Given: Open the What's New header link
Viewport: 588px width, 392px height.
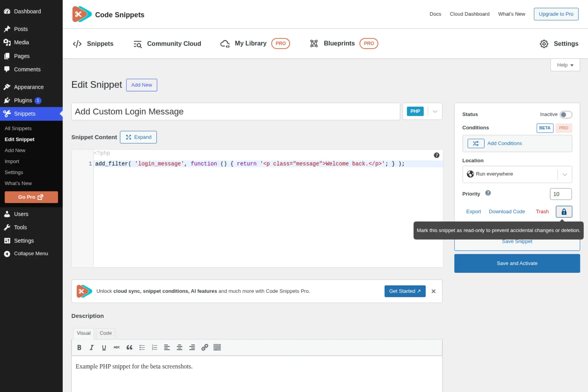Looking at the screenshot, I should pyautogui.click(x=511, y=14).
